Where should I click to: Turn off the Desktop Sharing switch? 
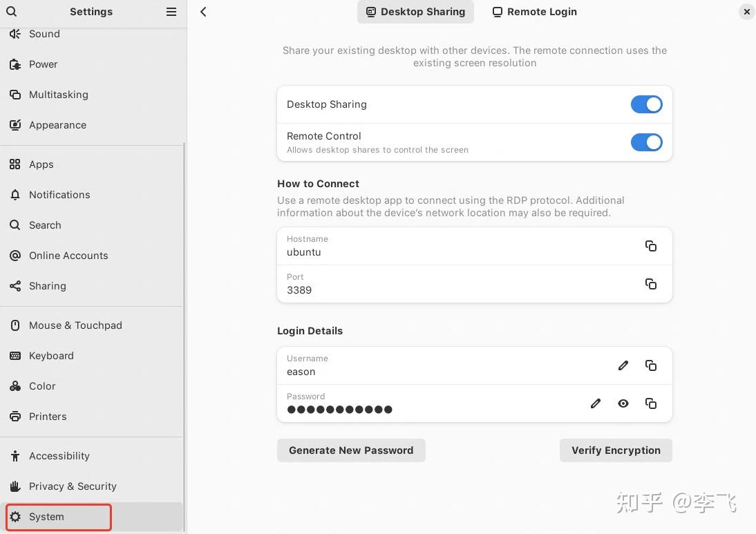(646, 104)
